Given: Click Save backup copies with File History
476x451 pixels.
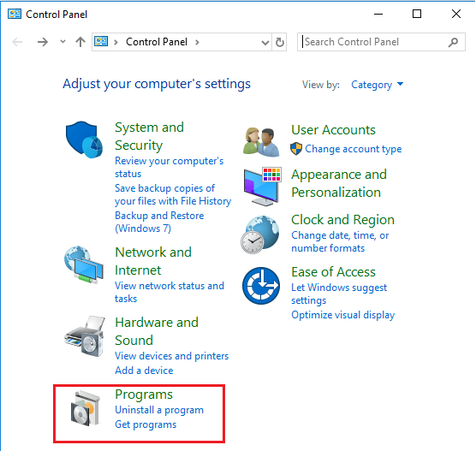Looking at the screenshot, I should (173, 194).
